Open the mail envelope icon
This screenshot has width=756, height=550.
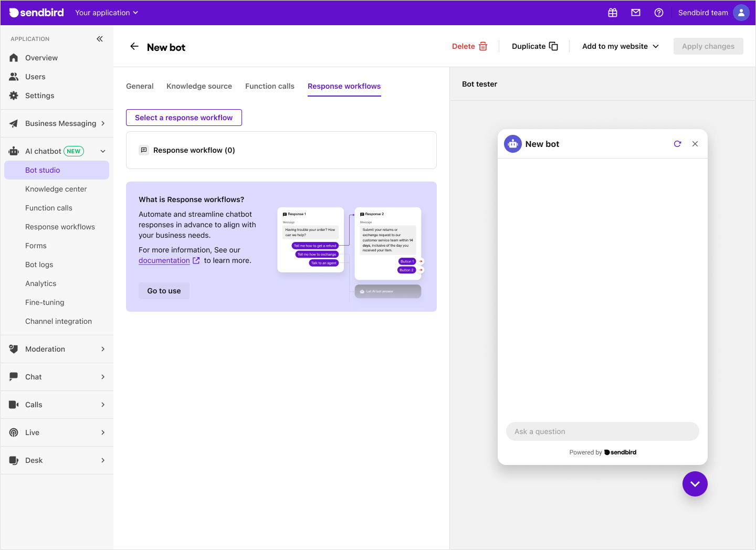(636, 13)
